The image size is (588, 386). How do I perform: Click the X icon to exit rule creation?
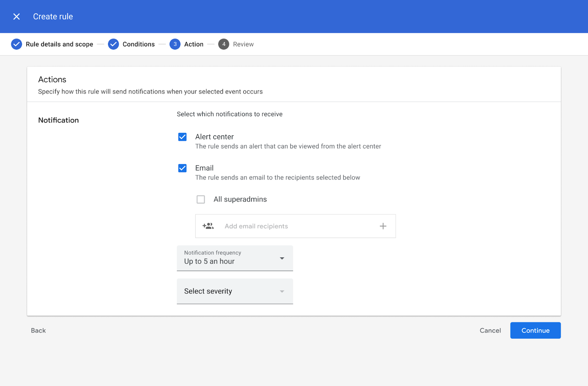coord(17,16)
